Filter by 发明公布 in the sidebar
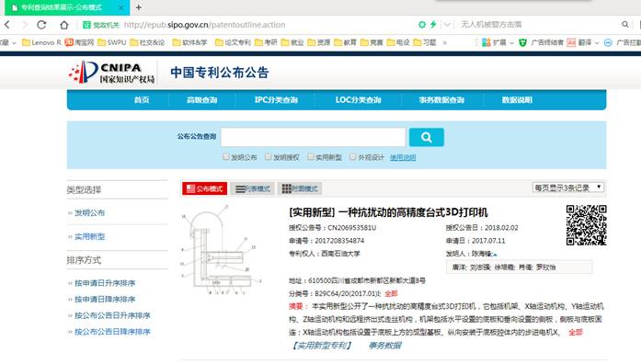This screenshot has width=641, height=364. point(89,213)
